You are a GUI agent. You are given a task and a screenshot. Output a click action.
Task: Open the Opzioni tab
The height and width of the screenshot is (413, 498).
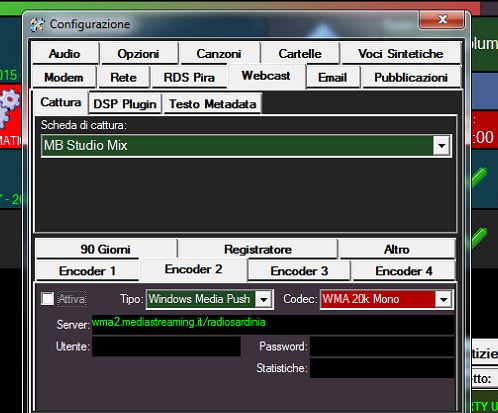point(139,53)
